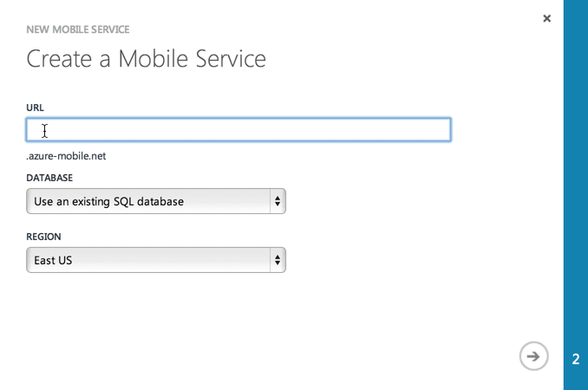Close the New Mobile Service dialog
Viewport: 588px width, 390px height.
tap(546, 18)
